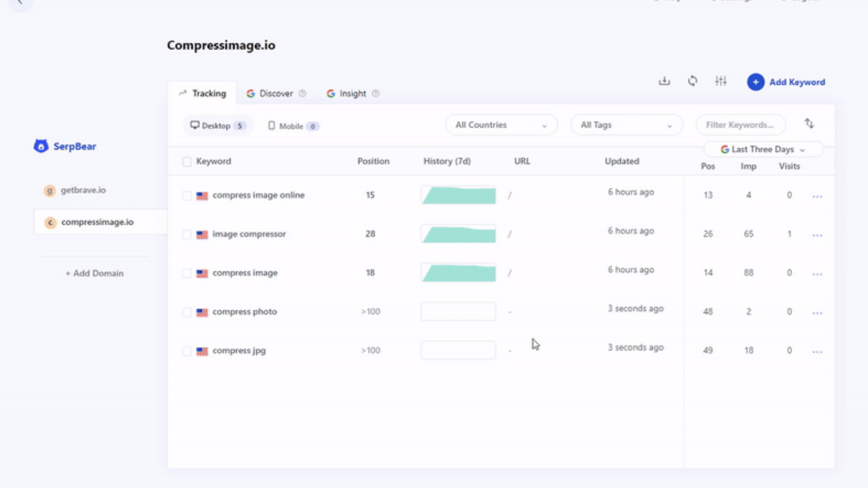Open options menu for compress photo
The image size is (868, 488).
[x=817, y=313]
